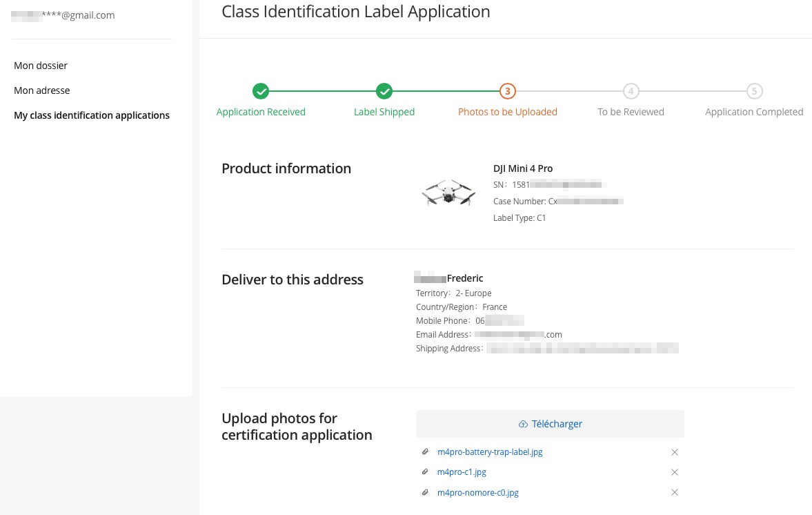Viewport: 812px width, 515px height.
Task: Click the Label Shipped checkmark step
Action: pyautogui.click(x=384, y=91)
